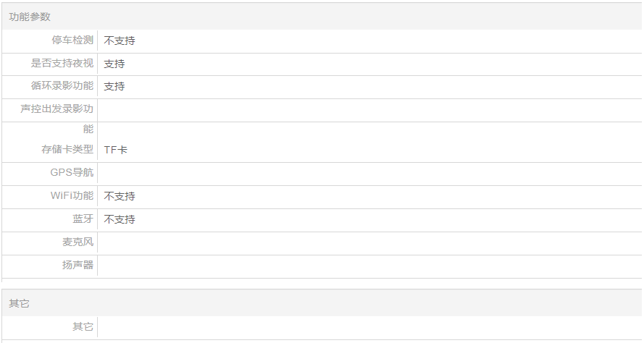
Task: Click the 不支持 value beside WiFi功能
Action: (120, 196)
